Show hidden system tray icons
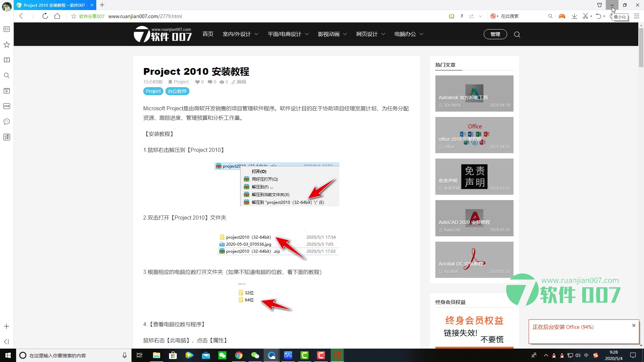644x362 pixels. [546, 355]
